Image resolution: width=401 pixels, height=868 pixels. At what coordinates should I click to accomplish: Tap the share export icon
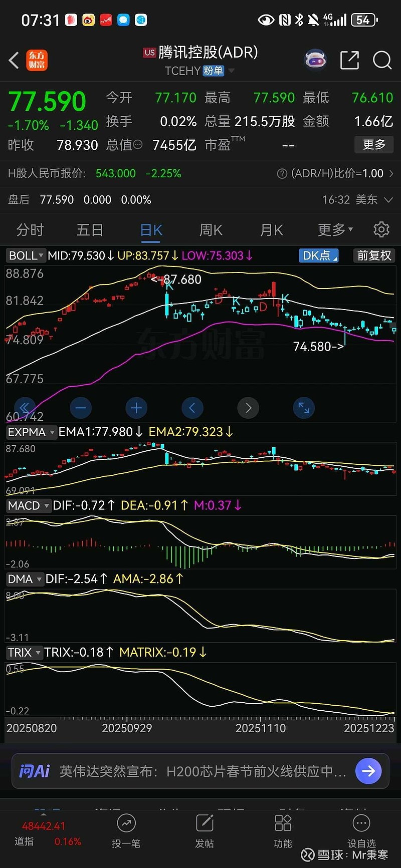(349, 61)
